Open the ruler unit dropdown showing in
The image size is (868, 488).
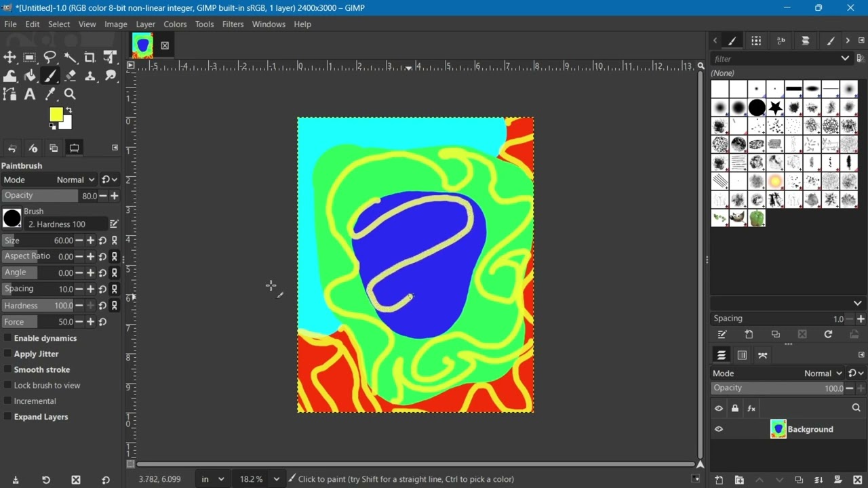pyautogui.click(x=212, y=479)
